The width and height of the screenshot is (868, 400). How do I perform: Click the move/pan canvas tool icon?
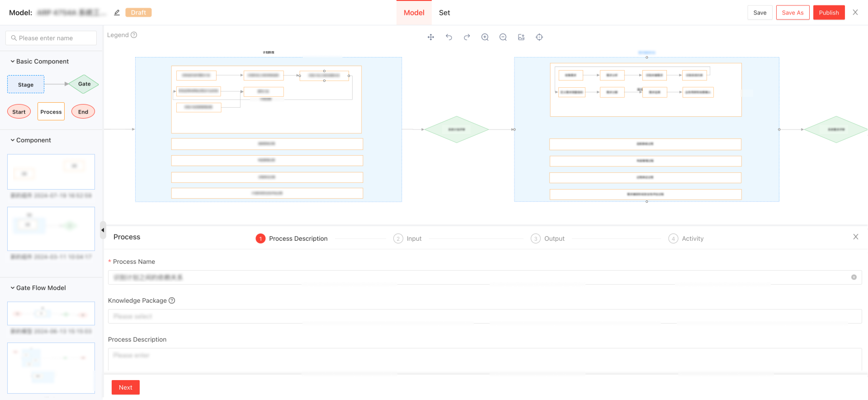point(431,37)
